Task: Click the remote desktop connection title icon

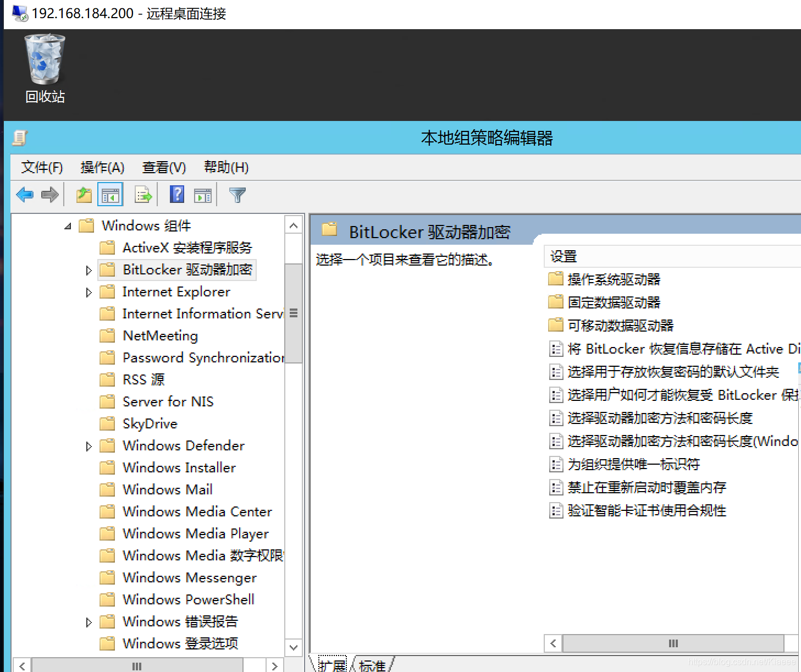Action: 20,13
